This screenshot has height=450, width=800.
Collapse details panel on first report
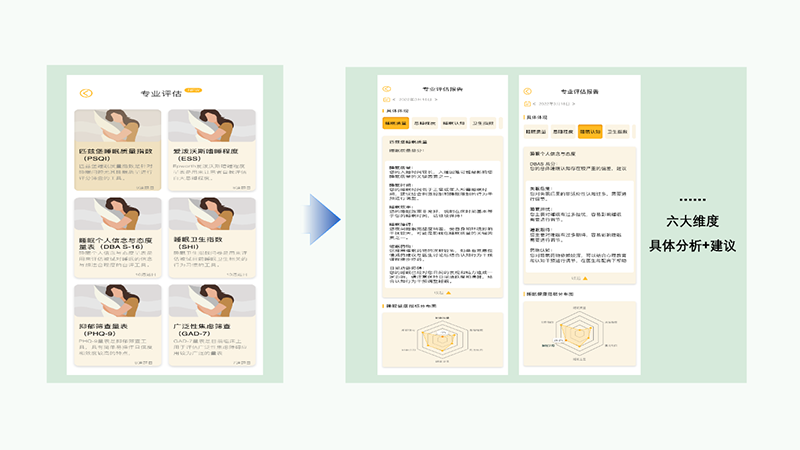point(442,293)
